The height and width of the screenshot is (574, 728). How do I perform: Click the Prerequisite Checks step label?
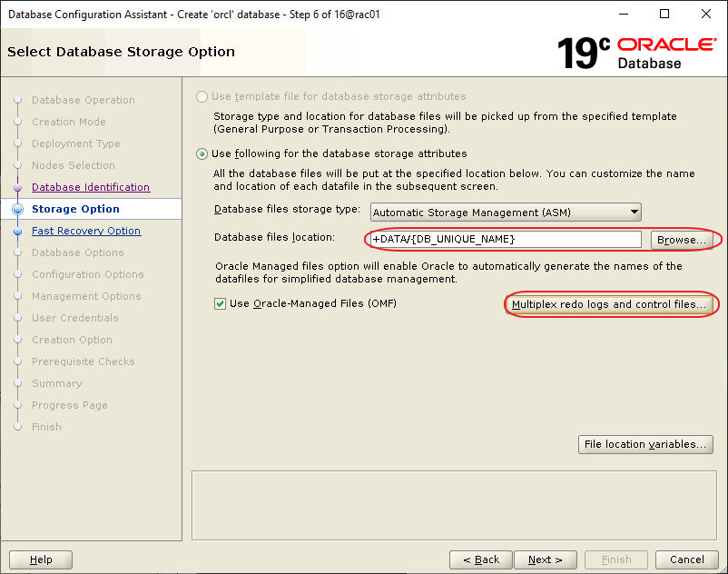(x=84, y=361)
